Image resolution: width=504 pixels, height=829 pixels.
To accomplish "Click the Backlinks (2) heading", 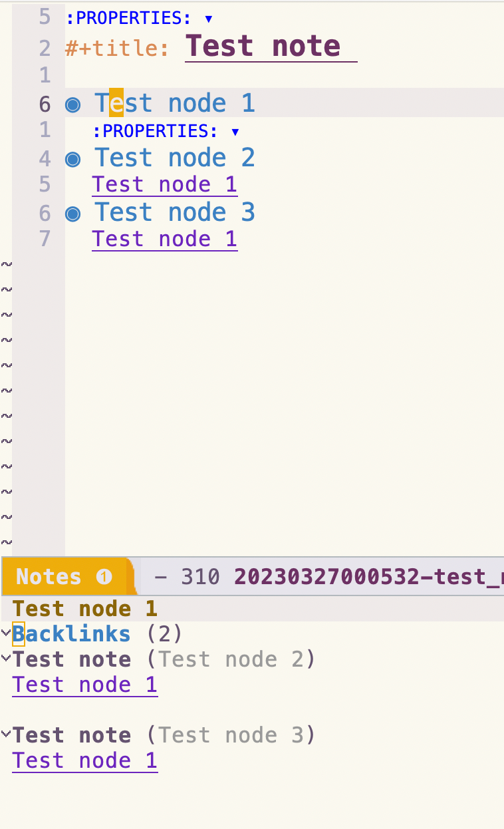I will 97,633.
